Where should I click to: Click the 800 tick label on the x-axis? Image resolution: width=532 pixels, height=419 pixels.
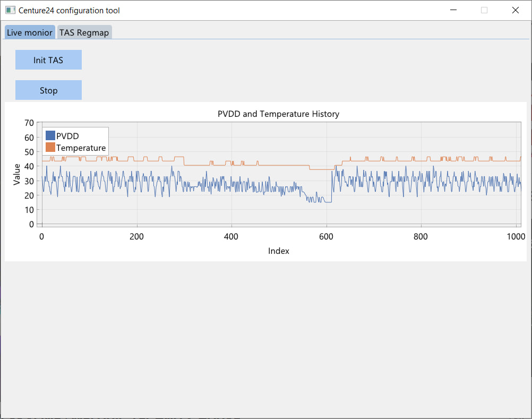[x=421, y=237]
